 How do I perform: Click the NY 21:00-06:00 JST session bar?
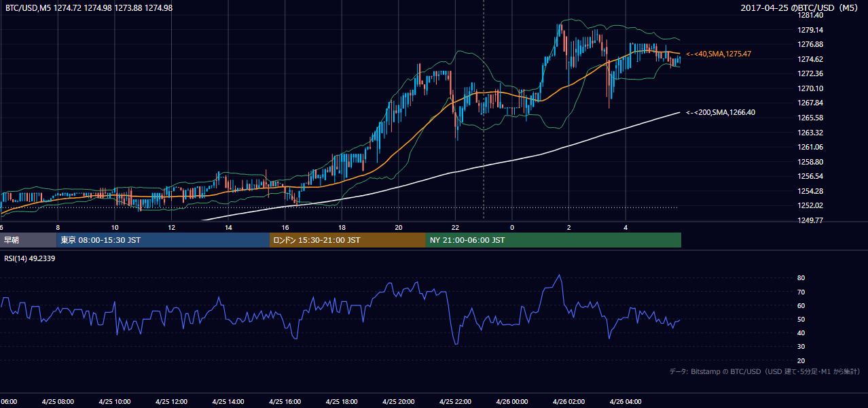[554, 240]
